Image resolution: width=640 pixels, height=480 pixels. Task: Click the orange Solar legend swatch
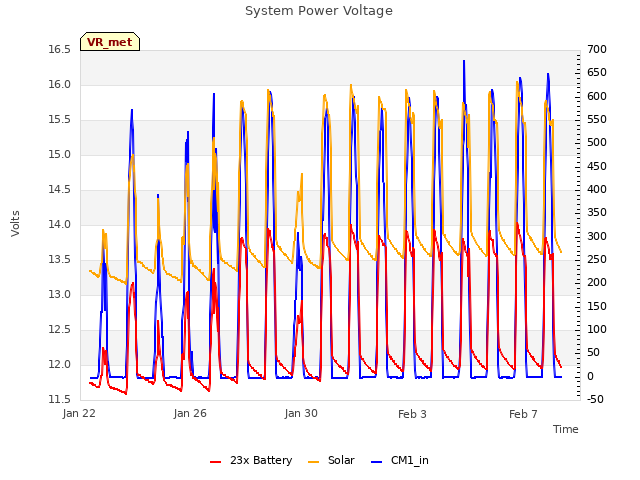click(313, 462)
